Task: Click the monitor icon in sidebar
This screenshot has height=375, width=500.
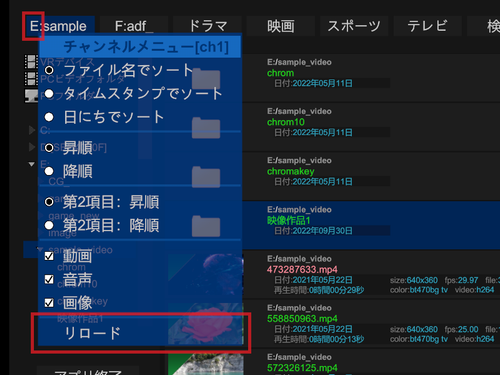Action: (31, 96)
